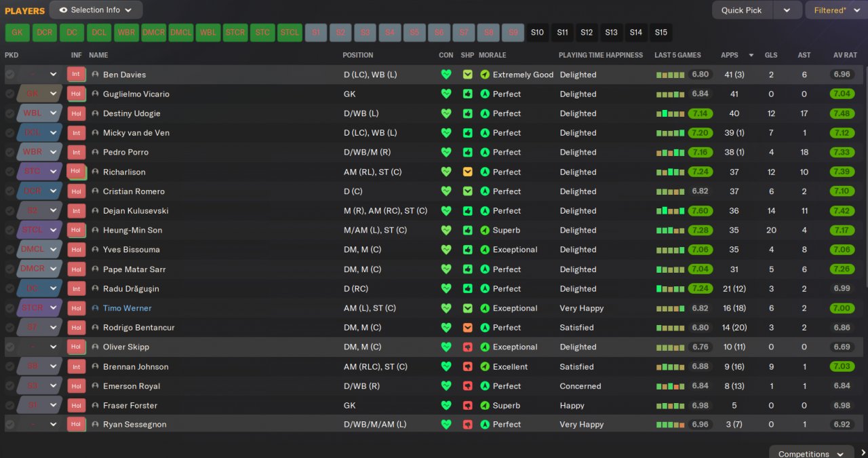Select the DMCR position slot chip
Viewport: 868px width, 458px height.
click(154, 33)
